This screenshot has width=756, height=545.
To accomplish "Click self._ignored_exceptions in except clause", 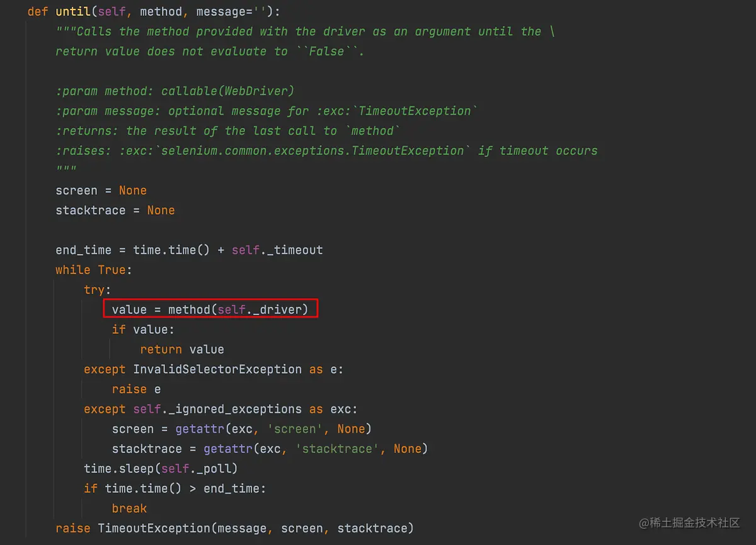I will 217,409.
